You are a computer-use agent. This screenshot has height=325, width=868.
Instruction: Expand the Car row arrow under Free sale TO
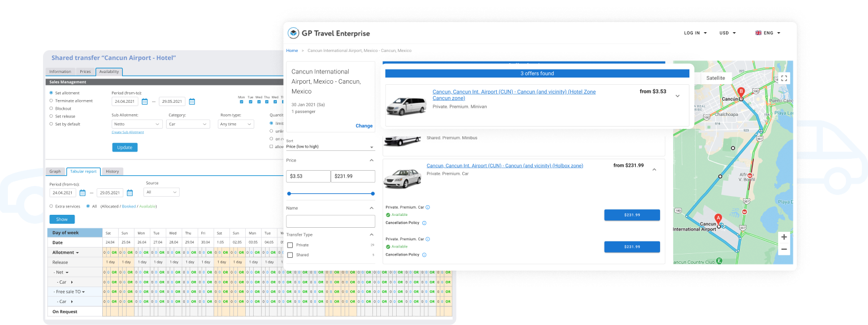[72, 301]
